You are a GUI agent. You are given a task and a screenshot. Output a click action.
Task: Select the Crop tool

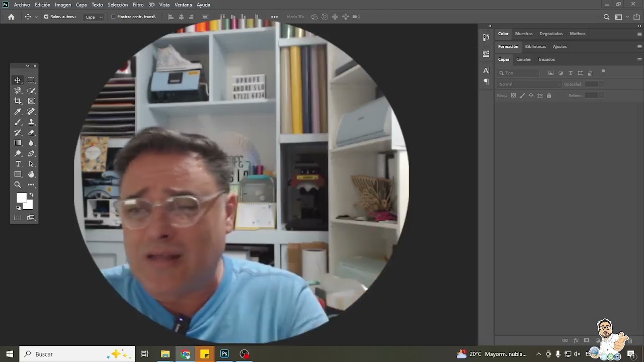(x=18, y=101)
